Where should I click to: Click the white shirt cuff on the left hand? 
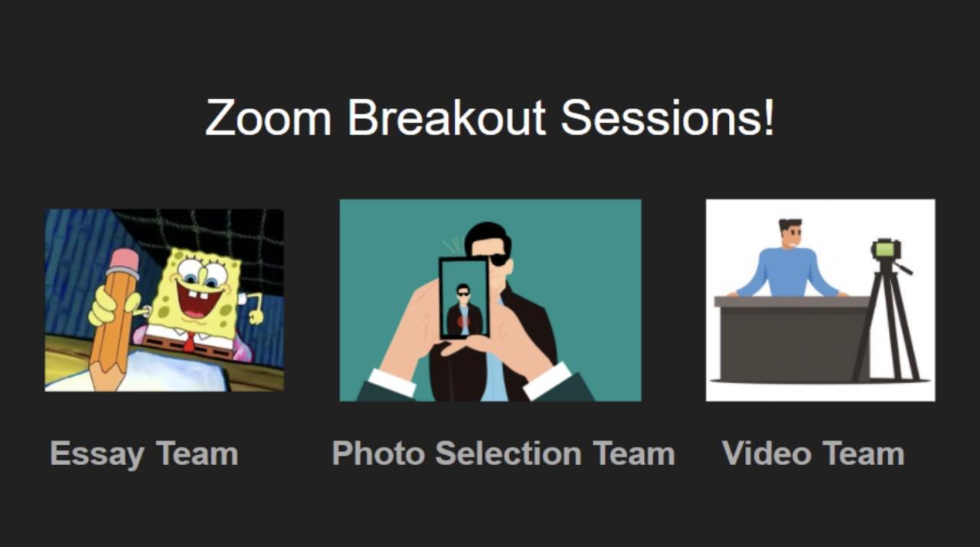[x=390, y=382]
